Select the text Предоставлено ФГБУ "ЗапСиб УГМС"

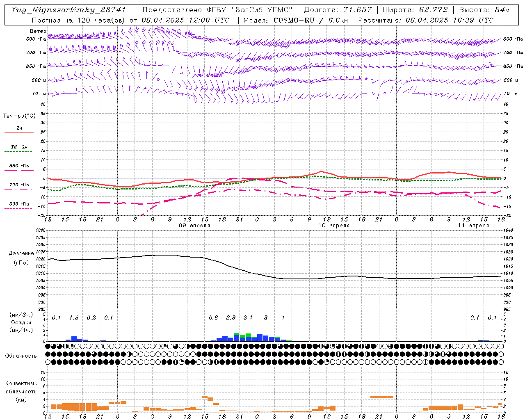coord(217,10)
